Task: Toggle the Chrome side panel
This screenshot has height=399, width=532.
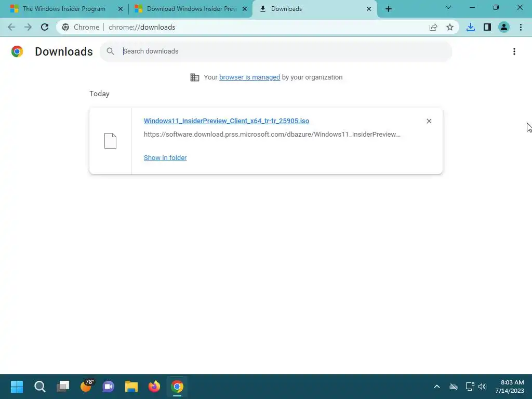Action: pos(487,27)
